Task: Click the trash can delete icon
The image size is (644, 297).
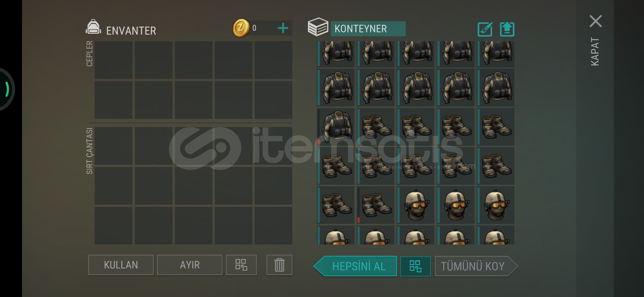Action: click(x=279, y=265)
